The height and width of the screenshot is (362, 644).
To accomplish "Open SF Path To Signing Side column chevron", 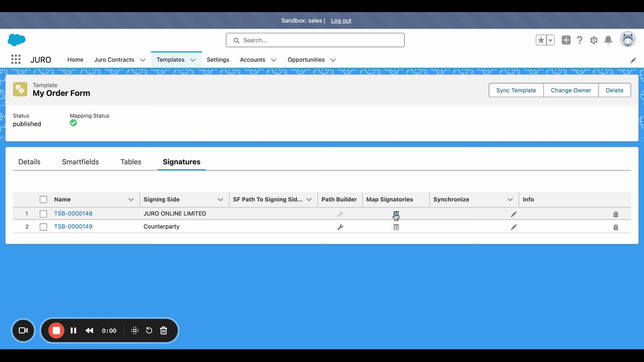I will [x=309, y=200].
